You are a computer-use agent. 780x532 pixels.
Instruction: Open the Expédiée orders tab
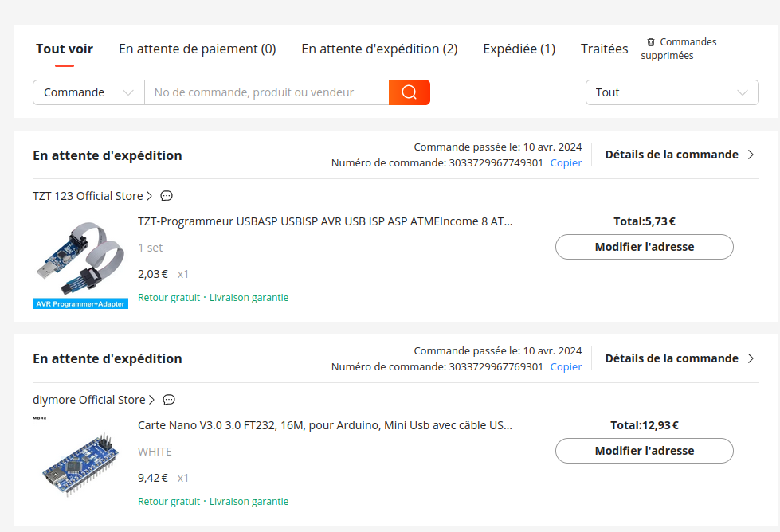(x=519, y=49)
